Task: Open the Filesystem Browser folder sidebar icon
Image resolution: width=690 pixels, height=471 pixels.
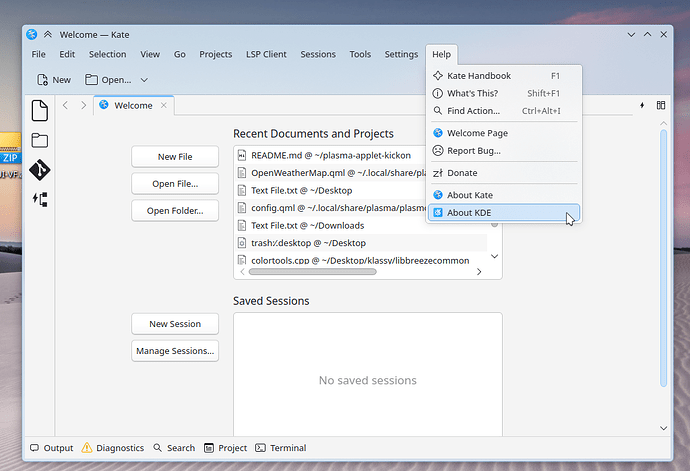Action: coord(40,140)
